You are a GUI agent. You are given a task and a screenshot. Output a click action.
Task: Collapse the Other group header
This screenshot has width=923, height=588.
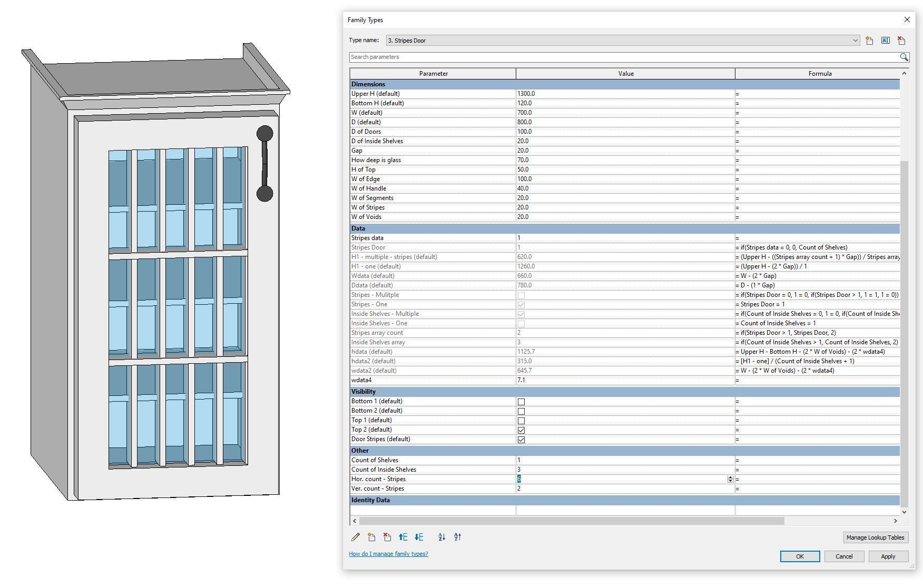pyautogui.click(x=625, y=451)
